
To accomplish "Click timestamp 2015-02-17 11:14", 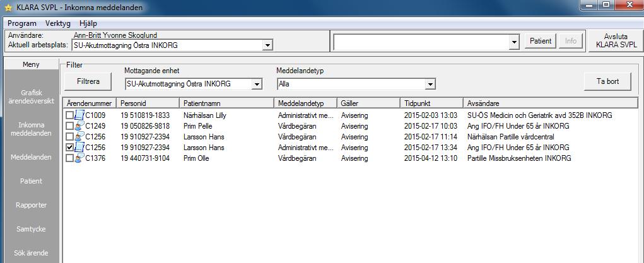I will (x=431, y=137).
